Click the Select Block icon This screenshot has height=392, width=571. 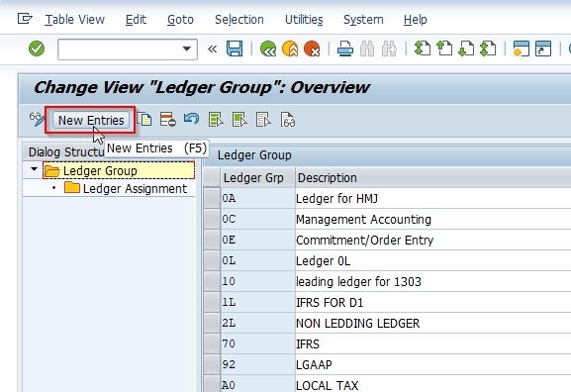[x=239, y=120]
